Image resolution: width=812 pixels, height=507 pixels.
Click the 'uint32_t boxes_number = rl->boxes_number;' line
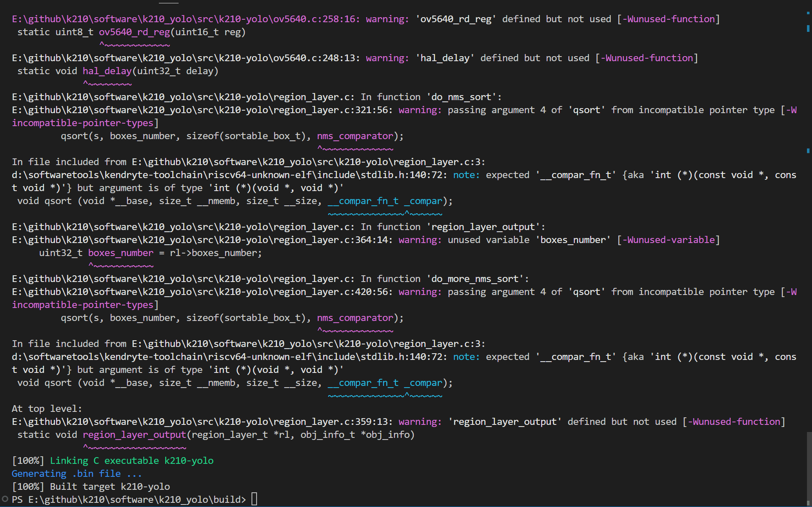click(150, 253)
